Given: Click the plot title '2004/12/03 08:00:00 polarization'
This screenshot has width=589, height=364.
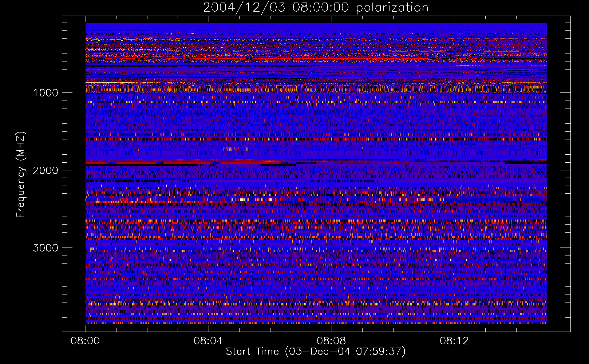Looking at the screenshot, I should [316, 8].
